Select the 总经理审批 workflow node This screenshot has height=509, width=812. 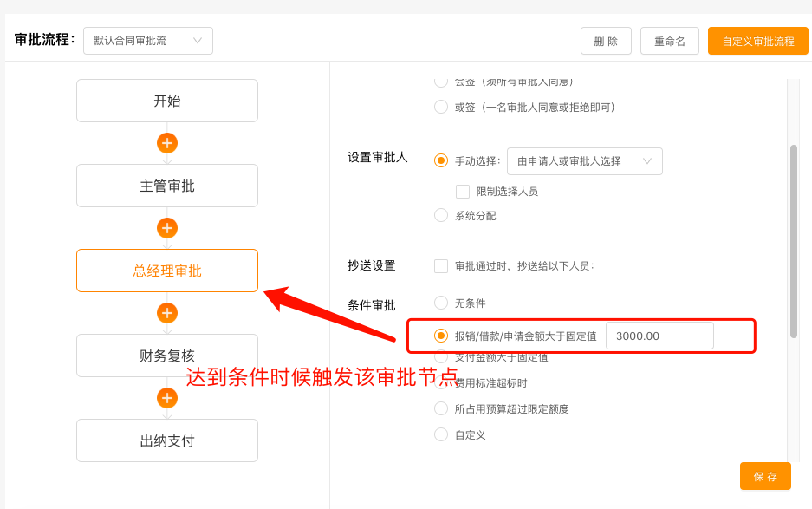[x=166, y=270]
